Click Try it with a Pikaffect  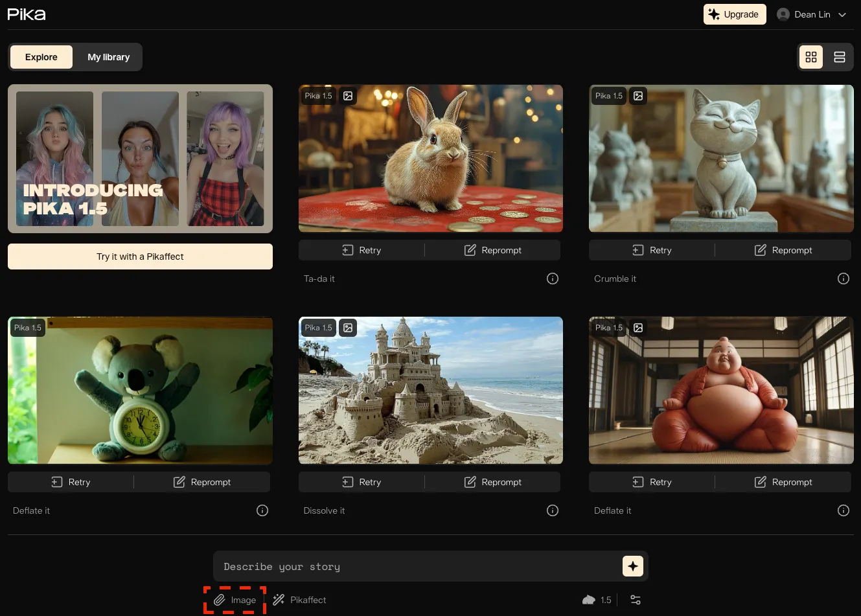(140, 257)
